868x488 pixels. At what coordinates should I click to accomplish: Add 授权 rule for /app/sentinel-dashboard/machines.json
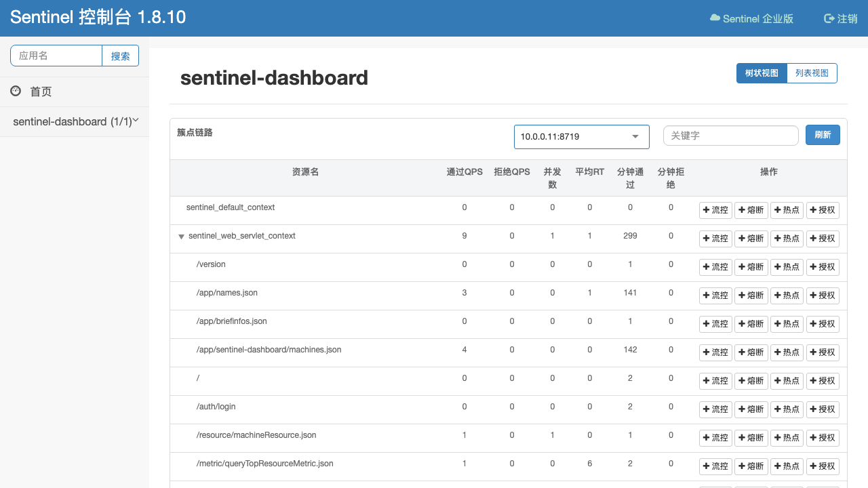click(823, 352)
